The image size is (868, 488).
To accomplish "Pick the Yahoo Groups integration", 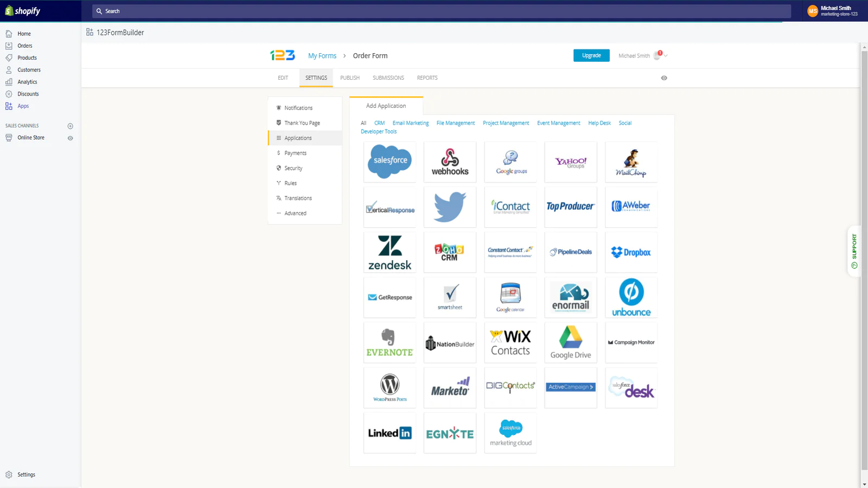I will [571, 162].
